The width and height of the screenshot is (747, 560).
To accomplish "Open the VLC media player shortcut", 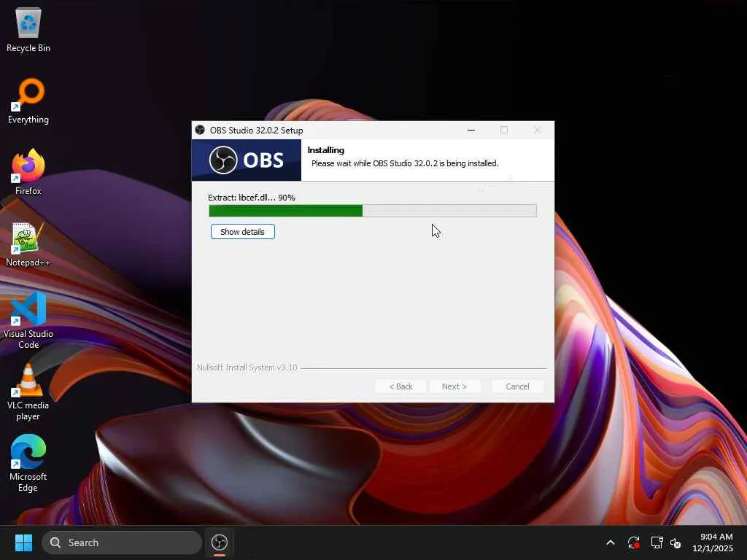I will click(28, 392).
